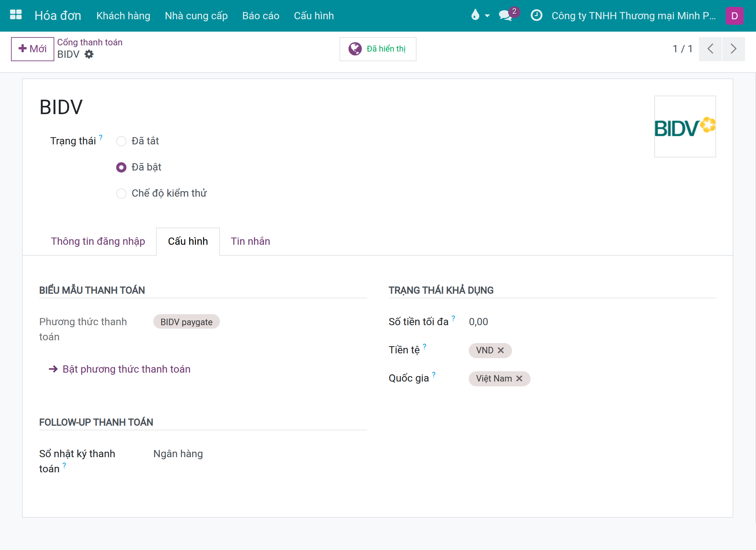Toggle the Đã hiển thị publish button
This screenshot has height=550, width=756.
[x=378, y=49]
